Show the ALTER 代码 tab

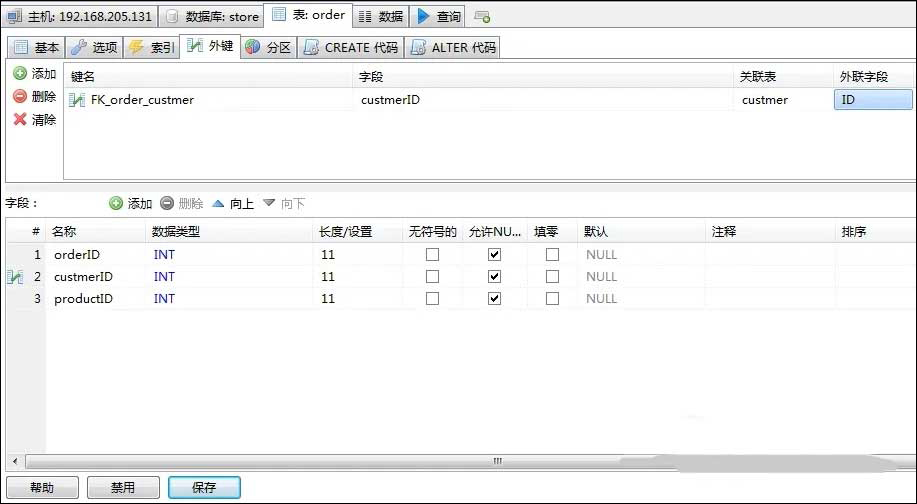pyautogui.click(x=453, y=47)
